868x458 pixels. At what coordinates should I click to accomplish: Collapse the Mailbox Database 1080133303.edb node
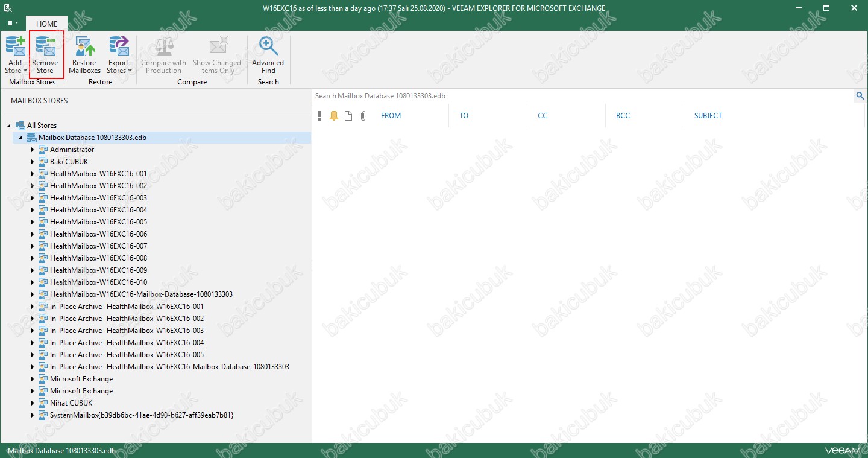(20, 138)
